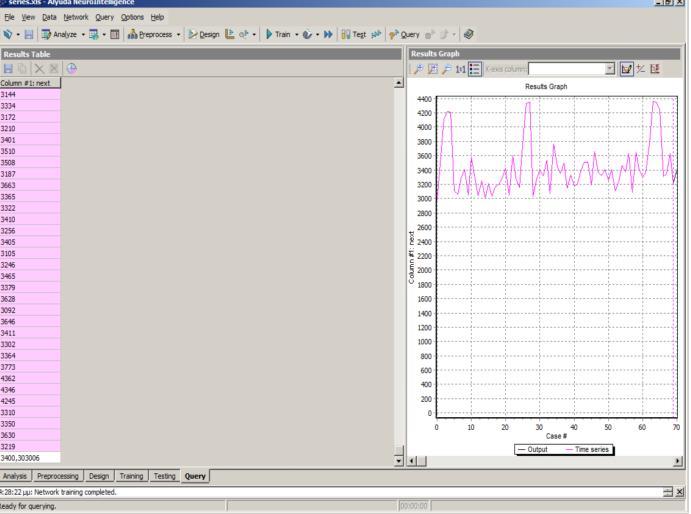The image size is (691, 514).
Task: Click the main toolbar save icon
Action: pyautogui.click(x=29, y=34)
